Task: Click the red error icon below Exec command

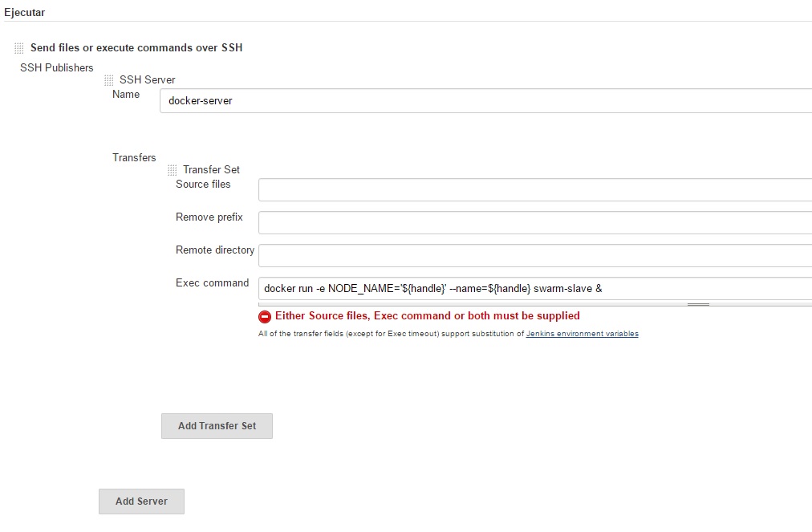Action: tap(265, 316)
